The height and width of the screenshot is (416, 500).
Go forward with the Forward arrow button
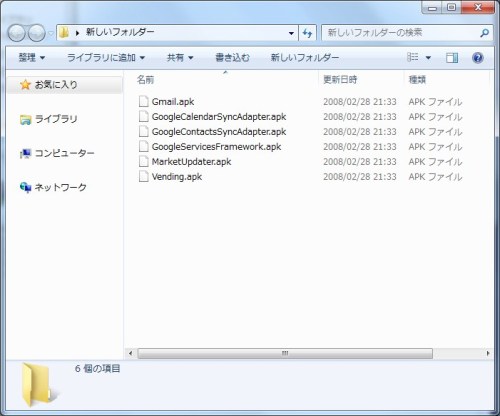tap(36, 33)
